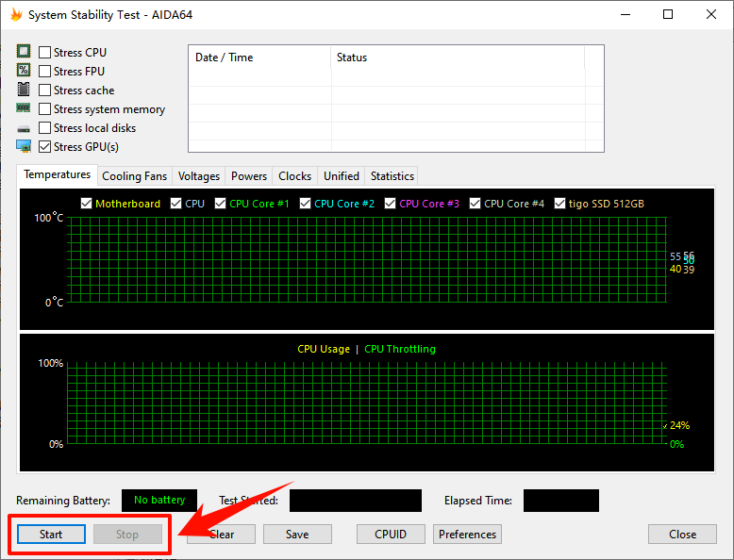
Task: Minimize the System Stability Test window
Action: (x=626, y=14)
